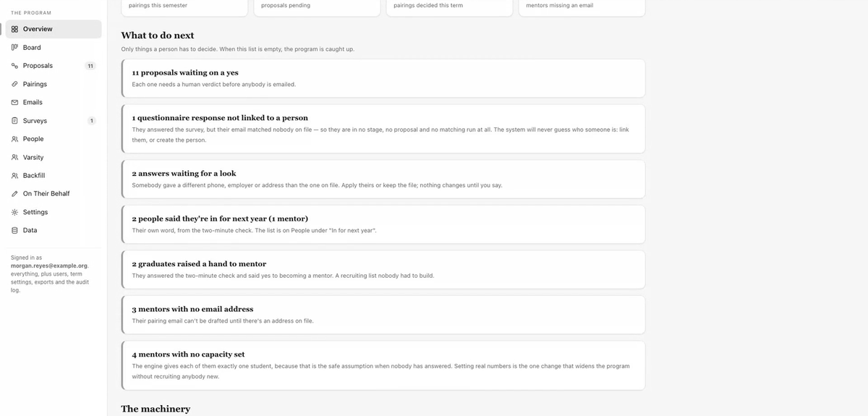Image resolution: width=868 pixels, height=416 pixels.
Task: Click Somebody gave a different phone description
Action: click(x=317, y=184)
